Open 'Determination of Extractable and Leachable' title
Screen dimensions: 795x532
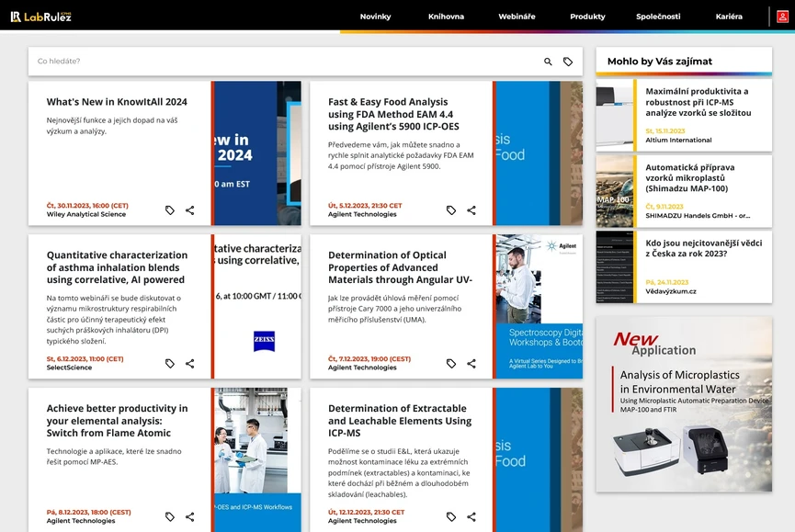[400, 421]
